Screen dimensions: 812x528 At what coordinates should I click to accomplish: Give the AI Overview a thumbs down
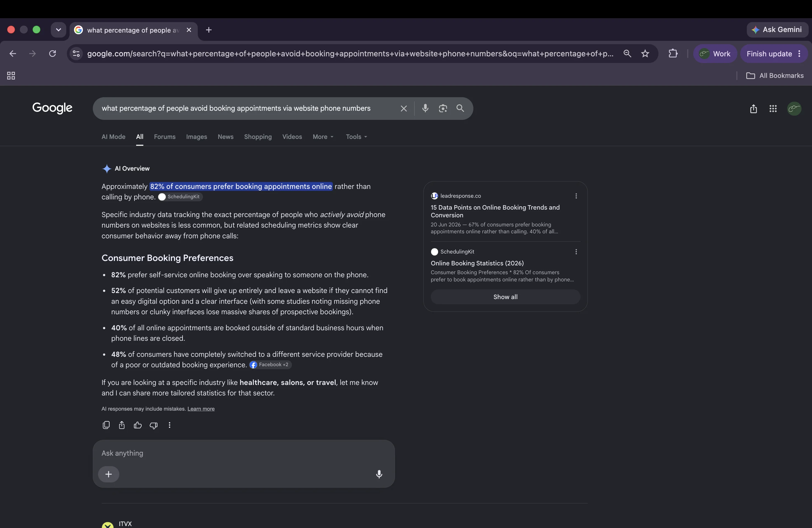(154, 425)
